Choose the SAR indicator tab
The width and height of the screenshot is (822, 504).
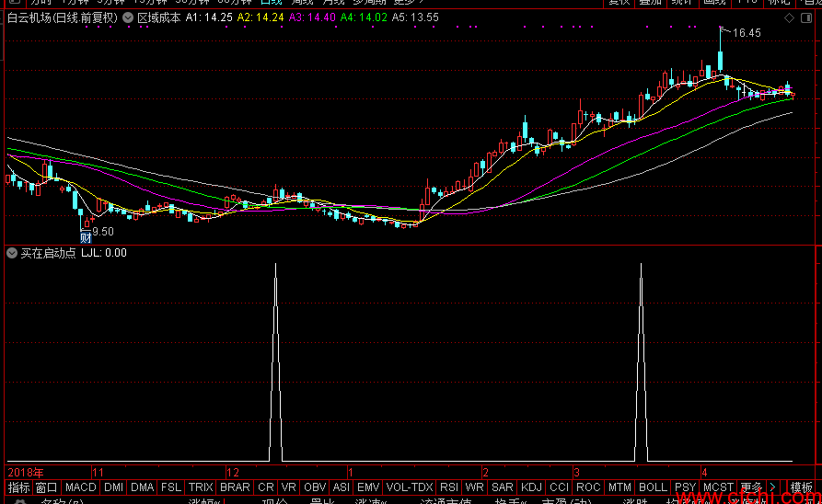[503, 487]
